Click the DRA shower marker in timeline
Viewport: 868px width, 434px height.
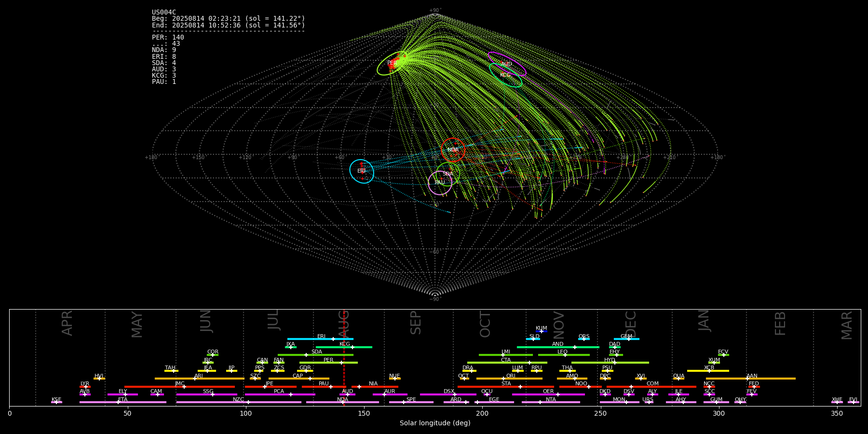470,370
